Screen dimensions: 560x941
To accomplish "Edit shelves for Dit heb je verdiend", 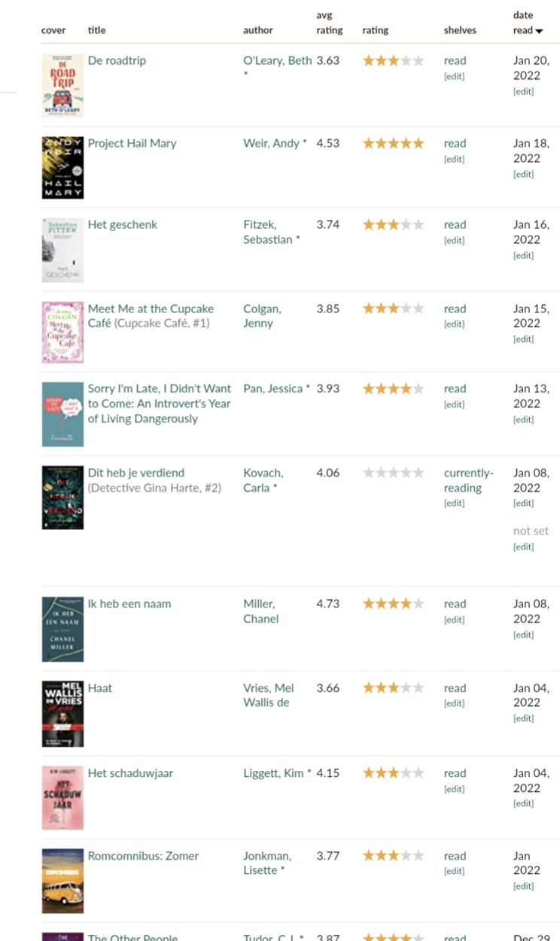I will [454, 504].
